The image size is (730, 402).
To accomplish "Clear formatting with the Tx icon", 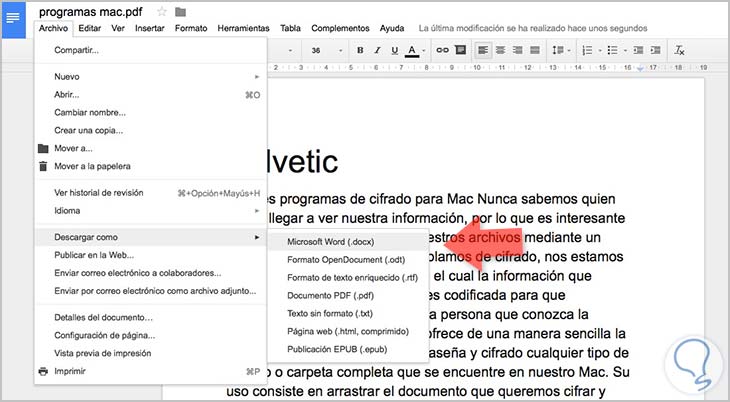I will tap(679, 50).
